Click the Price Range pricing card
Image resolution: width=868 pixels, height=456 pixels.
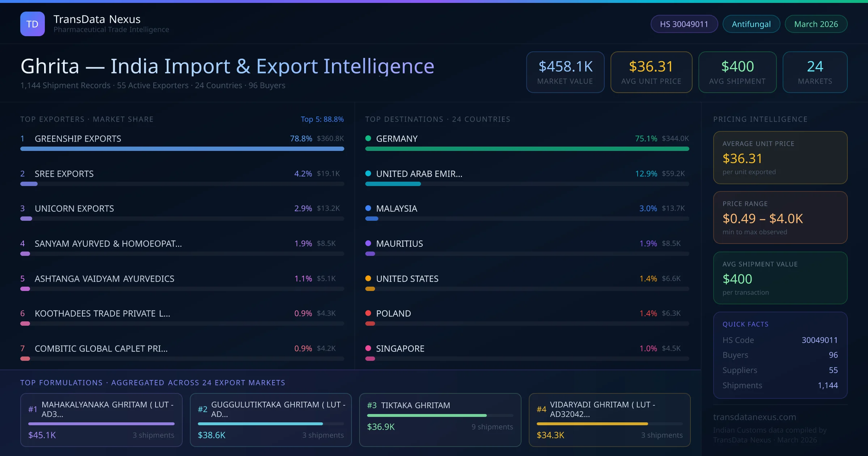tap(780, 218)
